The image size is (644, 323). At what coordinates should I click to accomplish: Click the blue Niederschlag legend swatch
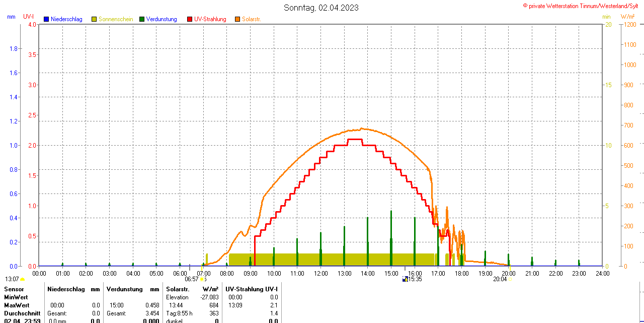click(x=46, y=19)
